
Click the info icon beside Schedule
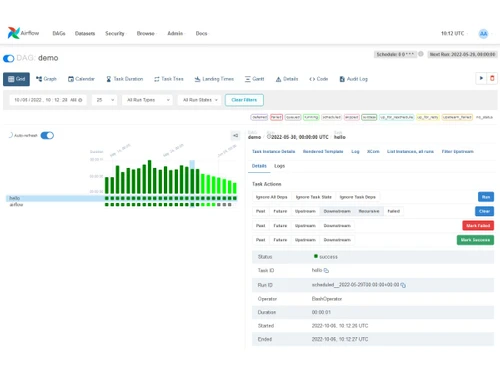(x=421, y=54)
